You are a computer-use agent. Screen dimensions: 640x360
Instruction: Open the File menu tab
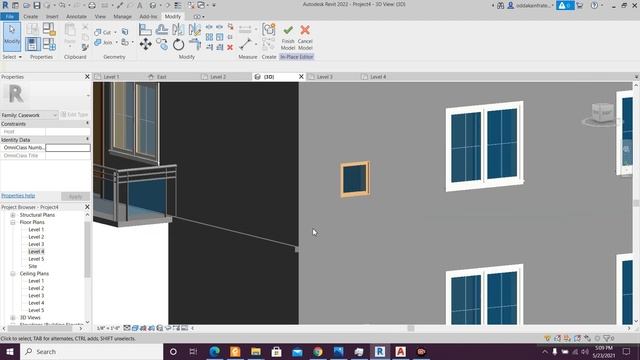(x=9, y=16)
